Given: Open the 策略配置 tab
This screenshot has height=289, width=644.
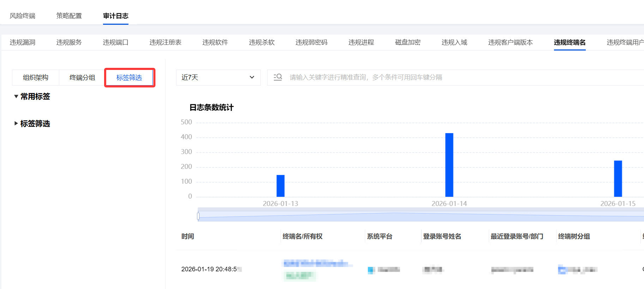Looking at the screenshot, I should pos(69,16).
